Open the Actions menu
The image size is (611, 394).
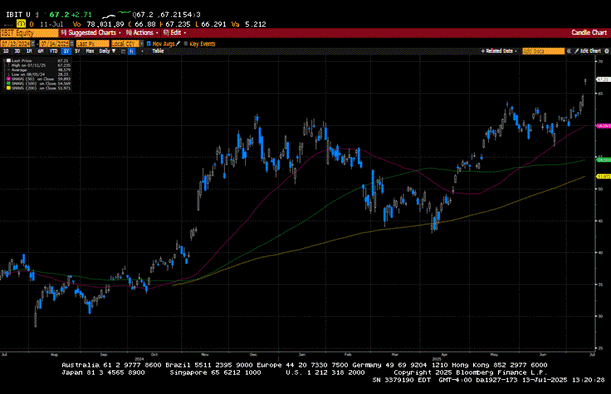142,33
